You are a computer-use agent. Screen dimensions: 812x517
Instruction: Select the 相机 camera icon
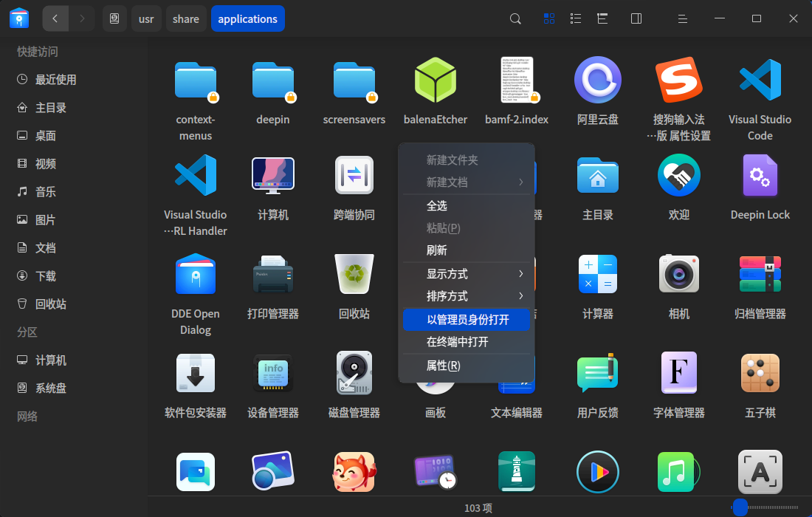click(x=679, y=274)
